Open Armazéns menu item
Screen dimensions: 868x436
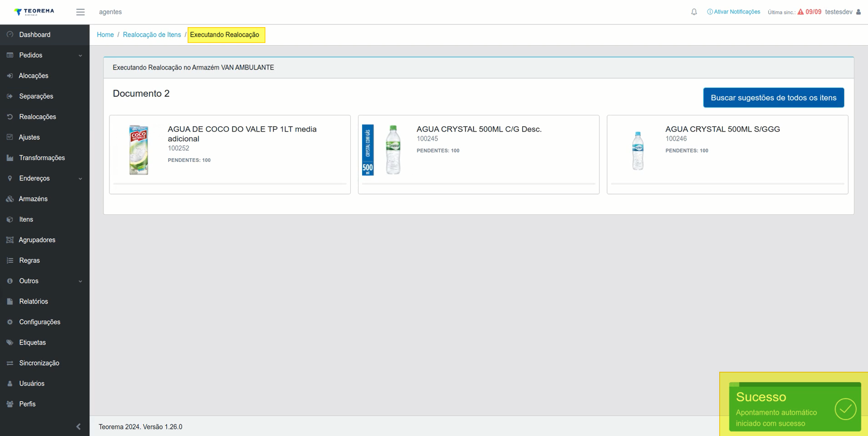tap(45, 199)
